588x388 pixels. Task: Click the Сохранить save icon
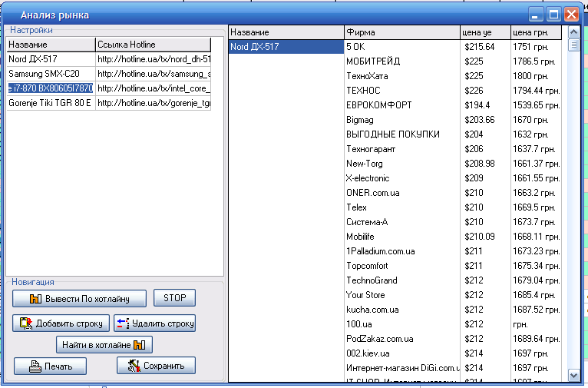134,366
